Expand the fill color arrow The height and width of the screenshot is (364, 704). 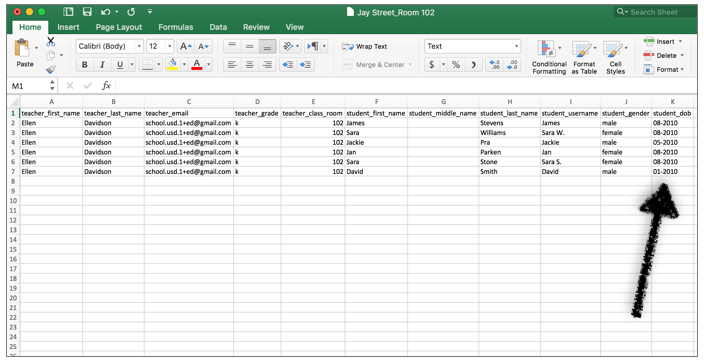coord(184,65)
